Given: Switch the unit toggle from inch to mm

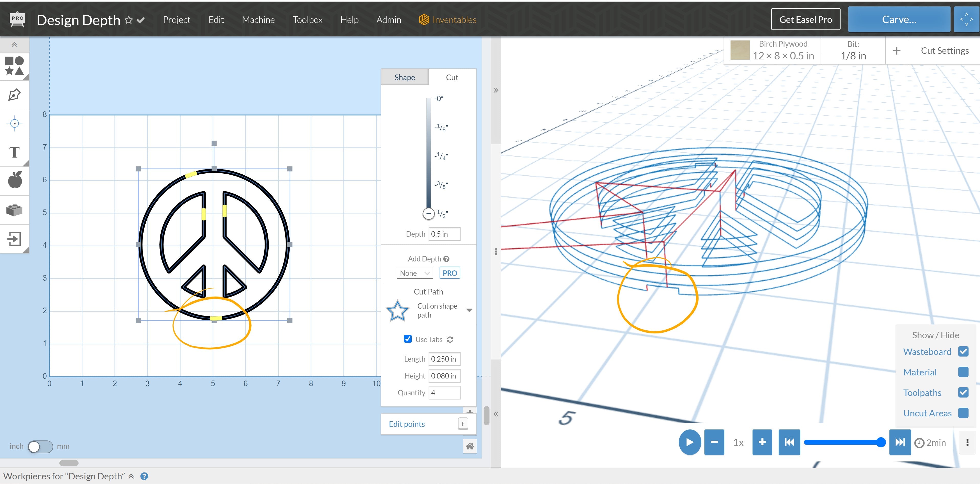Looking at the screenshot, I should click(40, 446).
